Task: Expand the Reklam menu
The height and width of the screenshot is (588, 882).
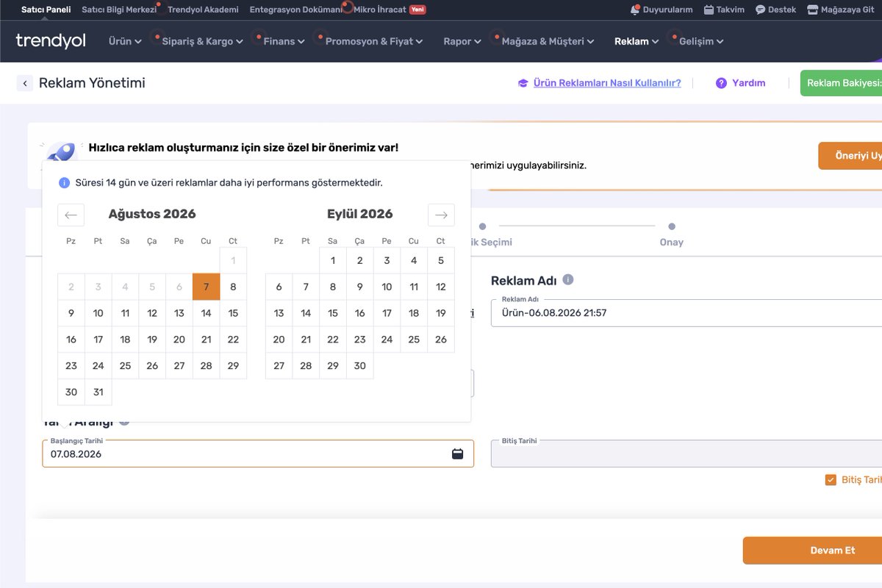Action: click(x=637, y=41)
